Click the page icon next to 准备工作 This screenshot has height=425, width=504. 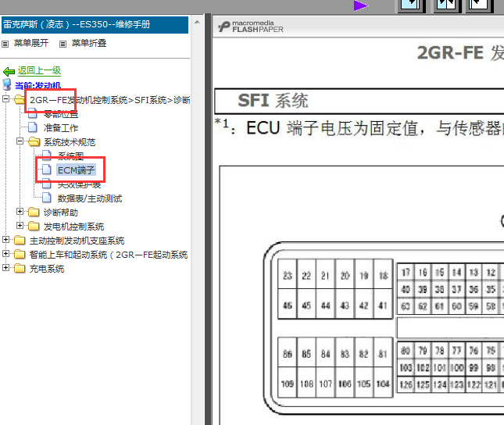(x=33, y=127)
